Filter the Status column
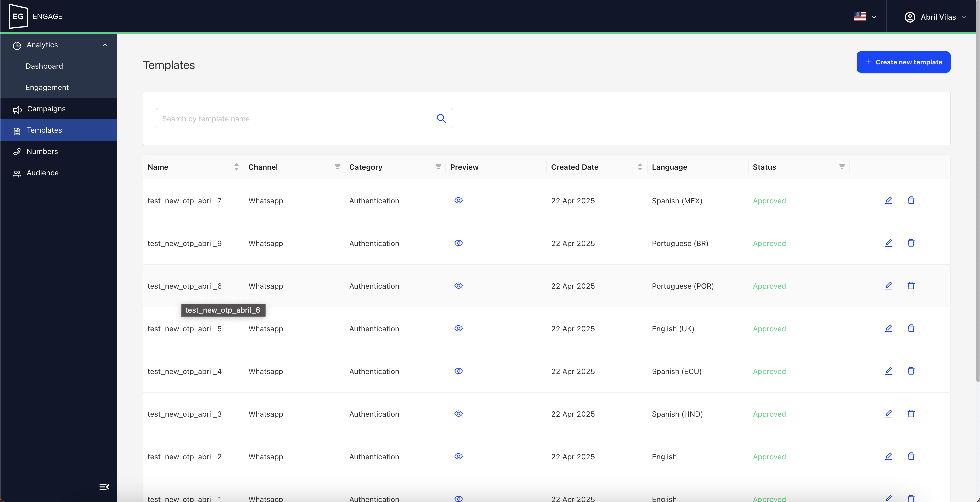Image resolution: width=980 pixels, height=502 pixels. (842, 167)
